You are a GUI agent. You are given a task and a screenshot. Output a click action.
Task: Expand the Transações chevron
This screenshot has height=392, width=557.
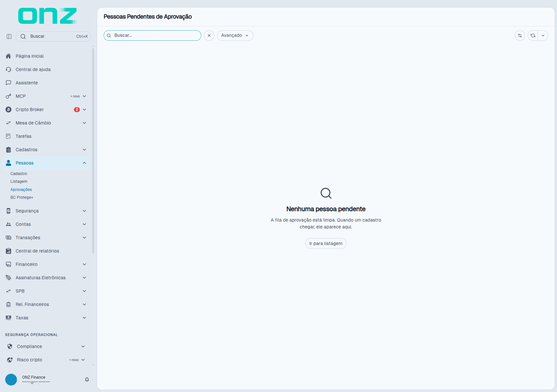(x=84, y=238)
